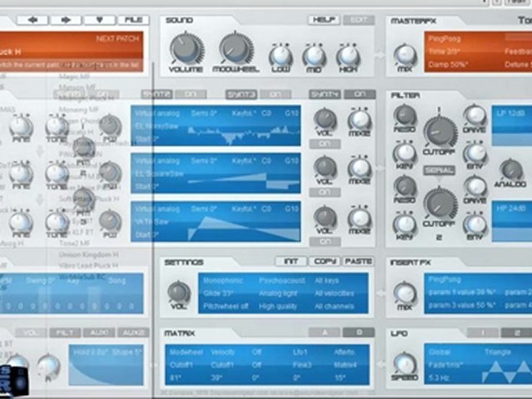Click MIX2 knob next to EL SquareSaw oscillator
532x399 pixels.
click(x=360, y=168)
